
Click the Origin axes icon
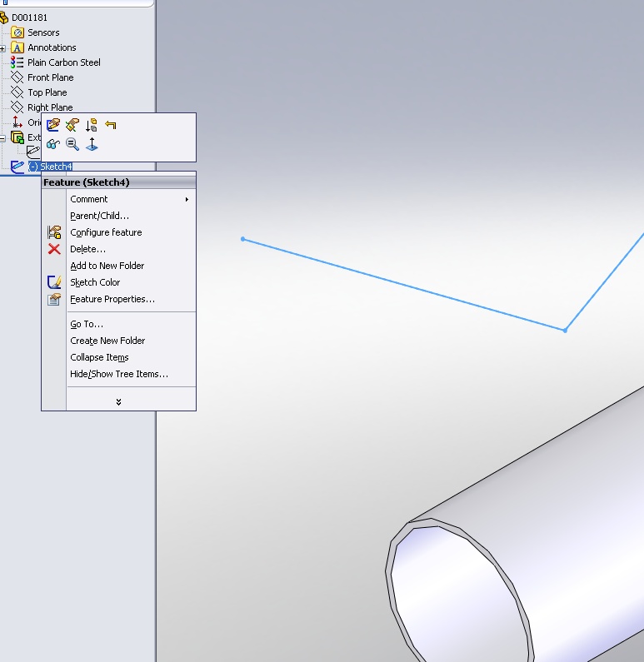17,122
